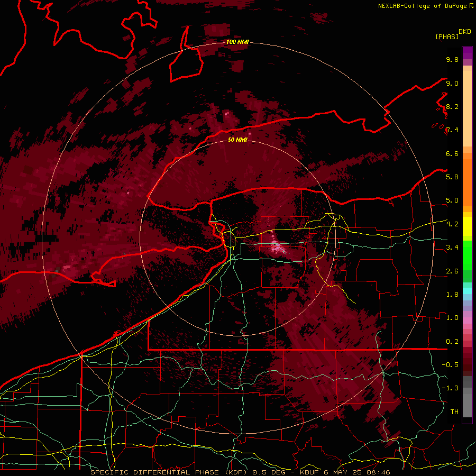476x476 pixels.
Task: Click the 8.2 legend scale value
Action: pos(452,106)
